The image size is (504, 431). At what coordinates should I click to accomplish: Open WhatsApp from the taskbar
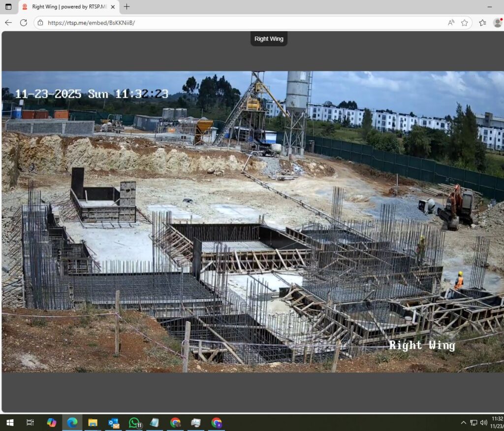[x=134, y=423]
